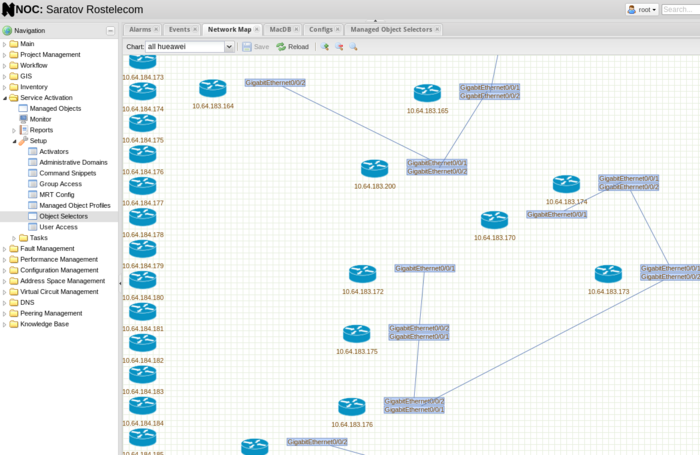Expand the Main folder
Viewport: 700px width, 455px height.
pyautogui.click(x=5, y=44)
